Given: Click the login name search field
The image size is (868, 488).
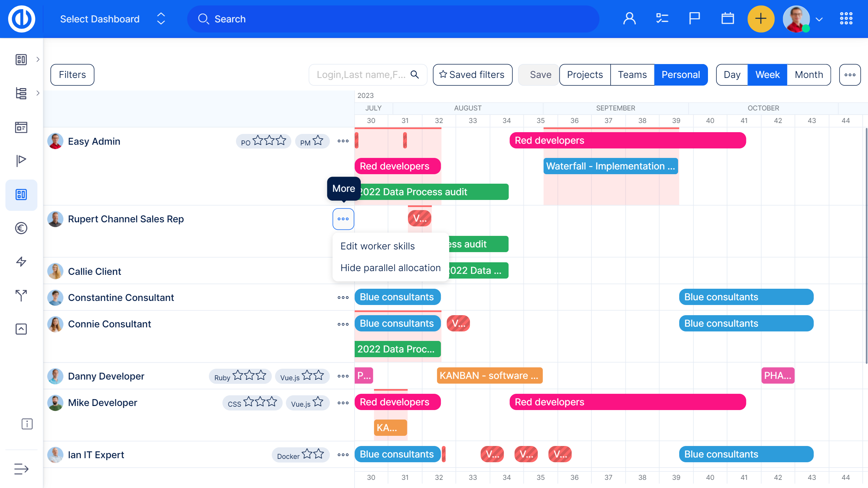Looking at the screenshot, I should click(x=361, y=75).
